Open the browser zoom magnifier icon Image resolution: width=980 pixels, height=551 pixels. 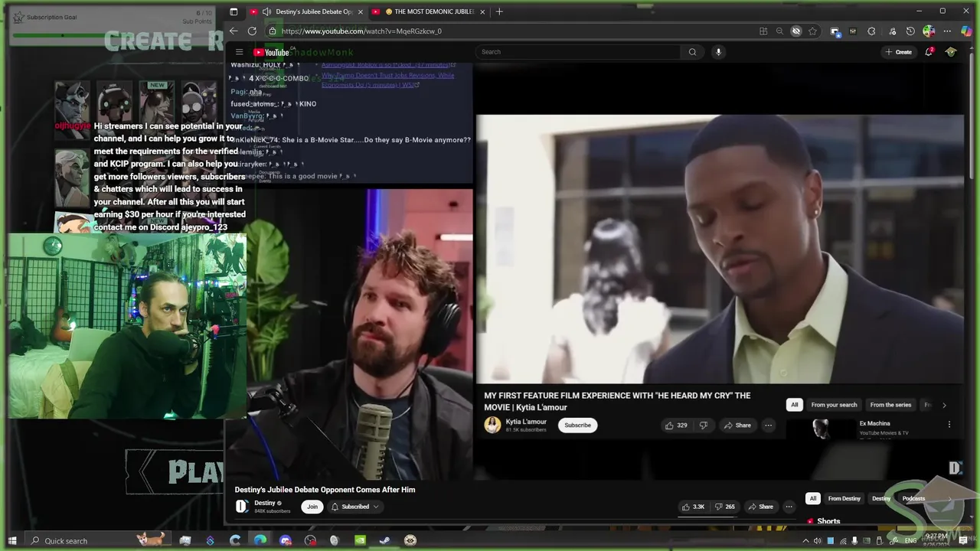tap(779, 31)
